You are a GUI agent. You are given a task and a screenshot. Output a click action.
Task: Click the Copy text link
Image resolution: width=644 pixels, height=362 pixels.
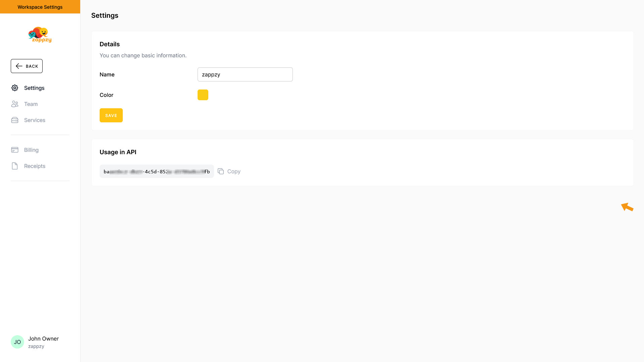click(234, 171)
